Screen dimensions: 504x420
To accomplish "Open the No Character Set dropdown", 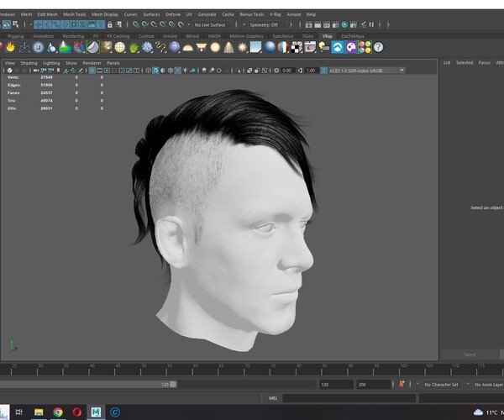I will [442, 385].
